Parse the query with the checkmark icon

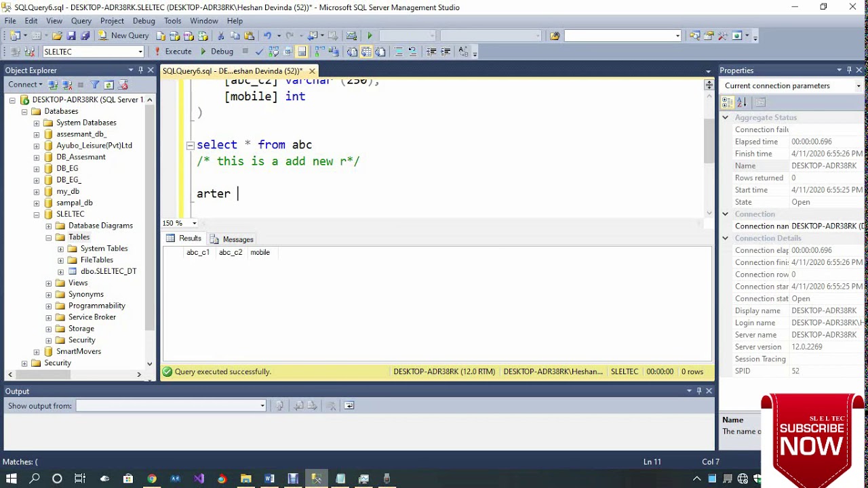(x=259, y=52)
